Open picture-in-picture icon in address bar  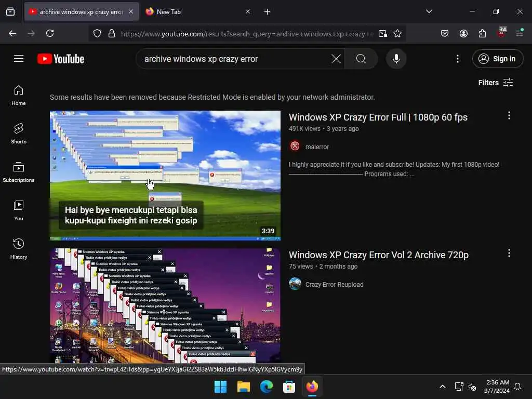coord(383,34)
